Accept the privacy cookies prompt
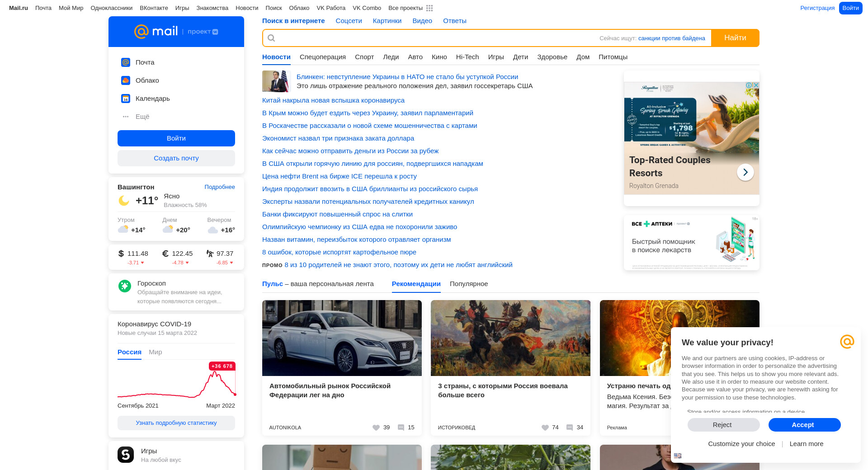868x470 pixels. coord(804,425)
